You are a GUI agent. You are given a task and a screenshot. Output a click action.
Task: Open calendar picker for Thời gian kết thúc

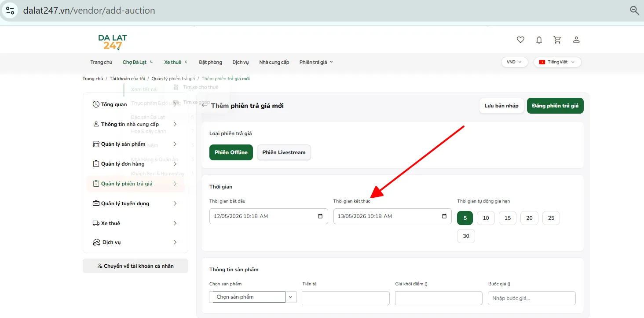pyautogui.click(x=444, y=216)
